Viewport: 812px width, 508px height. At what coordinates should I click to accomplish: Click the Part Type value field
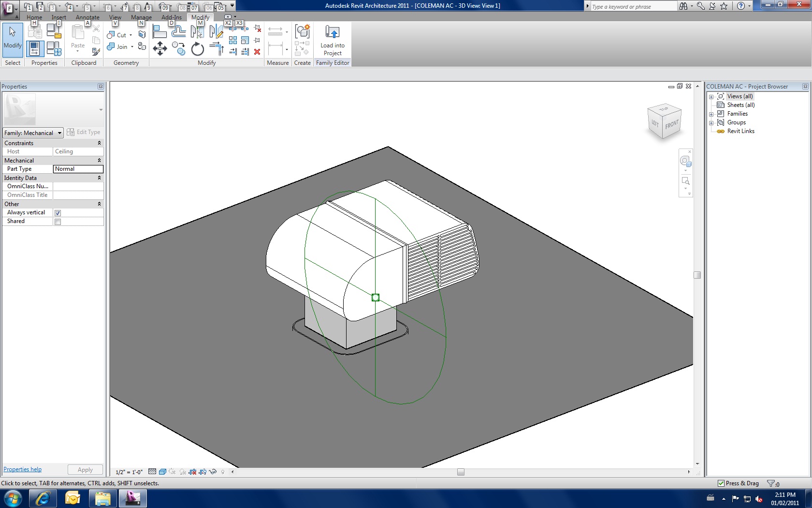(78, 169)
